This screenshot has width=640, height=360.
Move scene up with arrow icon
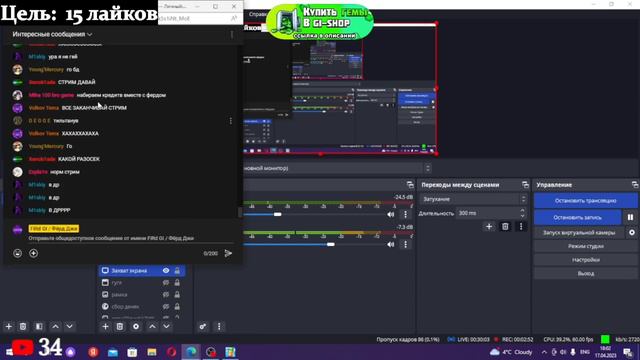click(x=55, y=327)
